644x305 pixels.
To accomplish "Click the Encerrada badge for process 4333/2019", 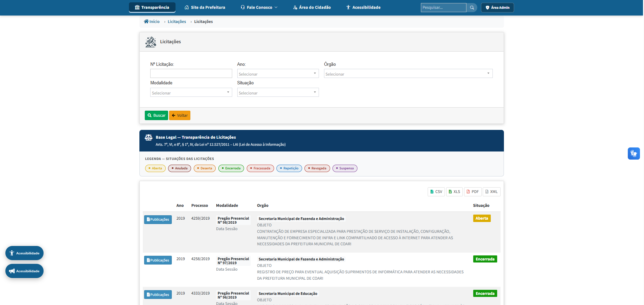I will coord(485,294).
